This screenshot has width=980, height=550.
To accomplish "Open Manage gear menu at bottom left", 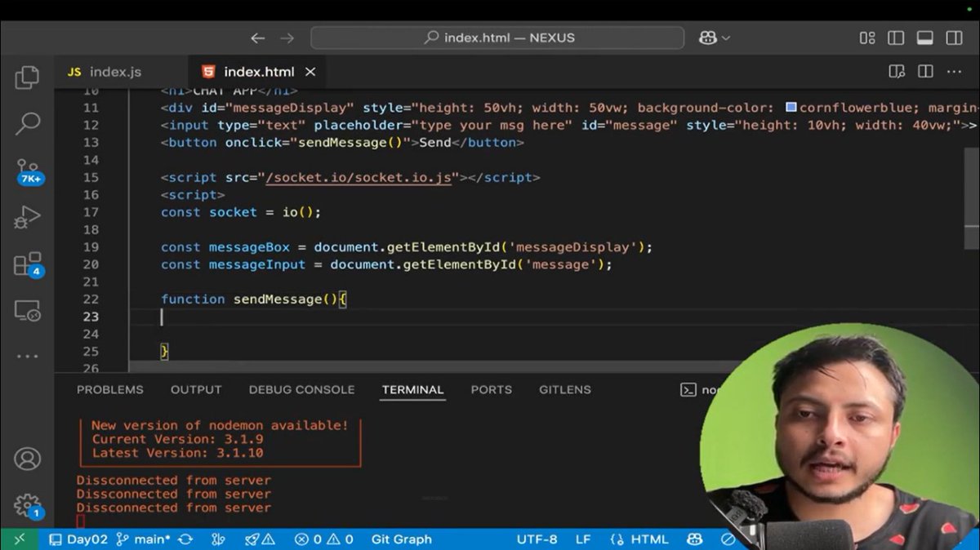I will 28,505.
